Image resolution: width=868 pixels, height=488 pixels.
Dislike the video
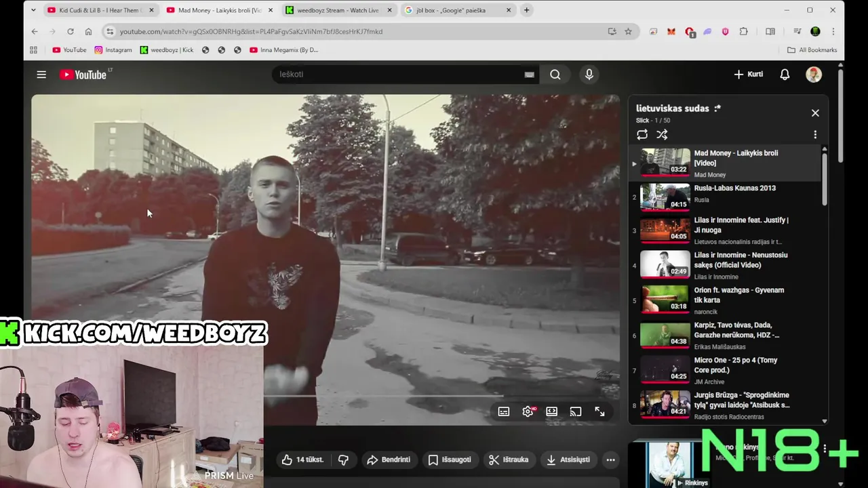pyautogui.click(x=343, y=460)
